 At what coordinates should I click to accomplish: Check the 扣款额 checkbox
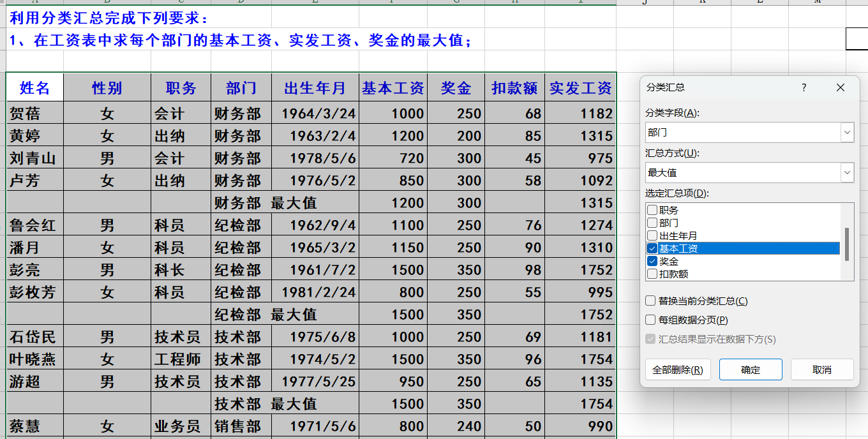coord(652,274)
